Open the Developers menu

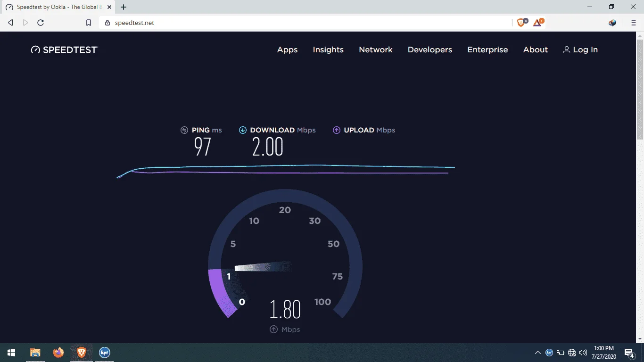(x=430, y=49)
